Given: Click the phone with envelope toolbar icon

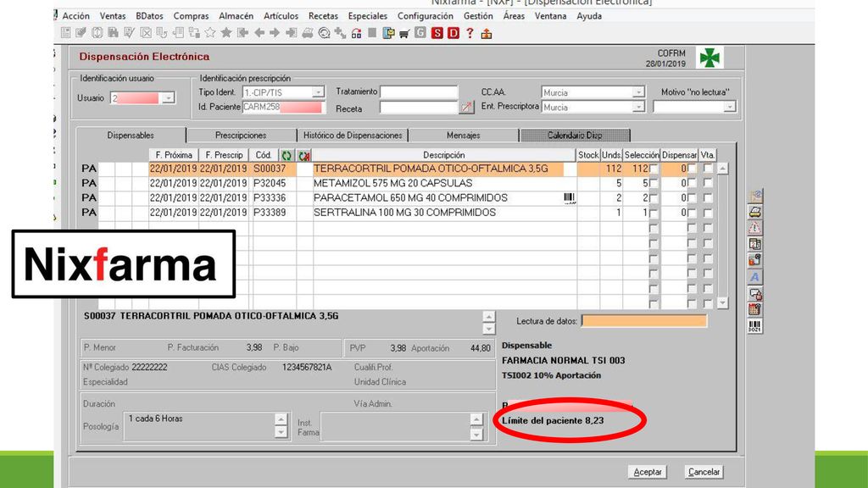Looking at the screenshot, I should tap(388, 33).
